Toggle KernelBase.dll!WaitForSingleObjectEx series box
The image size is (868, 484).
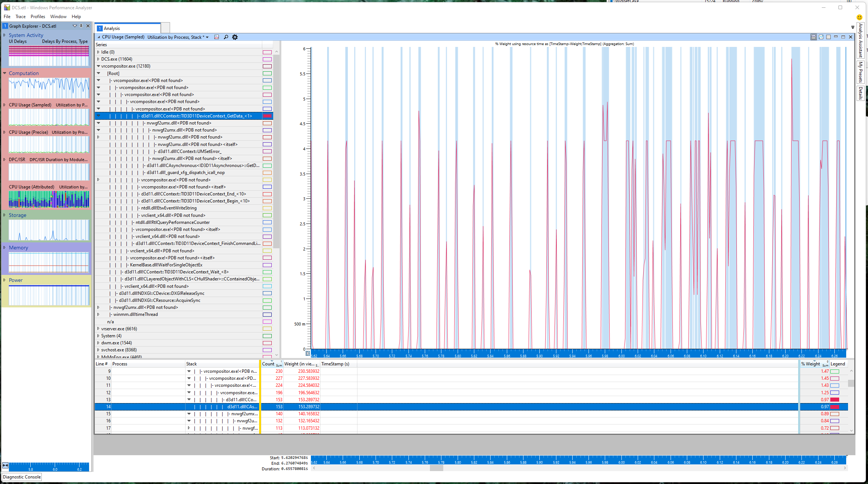tap(267, 265)
